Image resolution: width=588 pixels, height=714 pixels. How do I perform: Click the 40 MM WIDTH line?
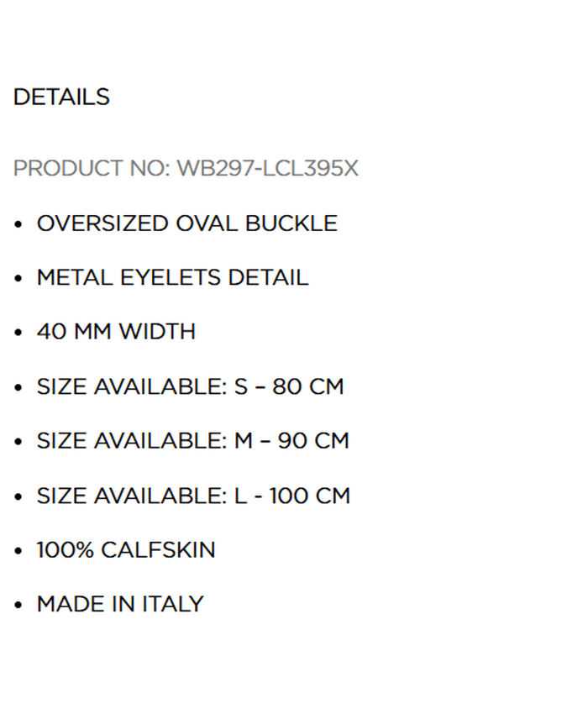[x=116, y=332]
